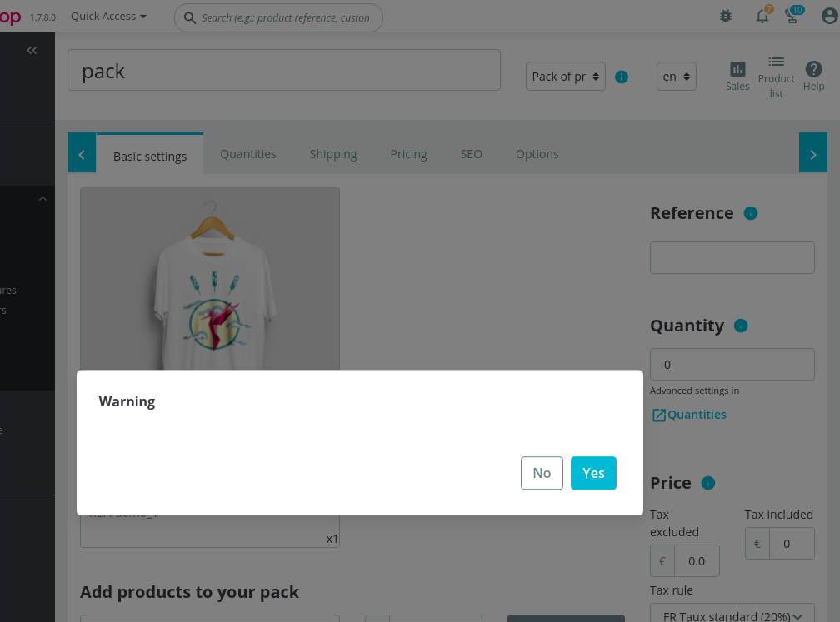Follow the Quantities advanced settings link
Image resolution: width=840 pixels, height=622 pixels.
(695, 414)
